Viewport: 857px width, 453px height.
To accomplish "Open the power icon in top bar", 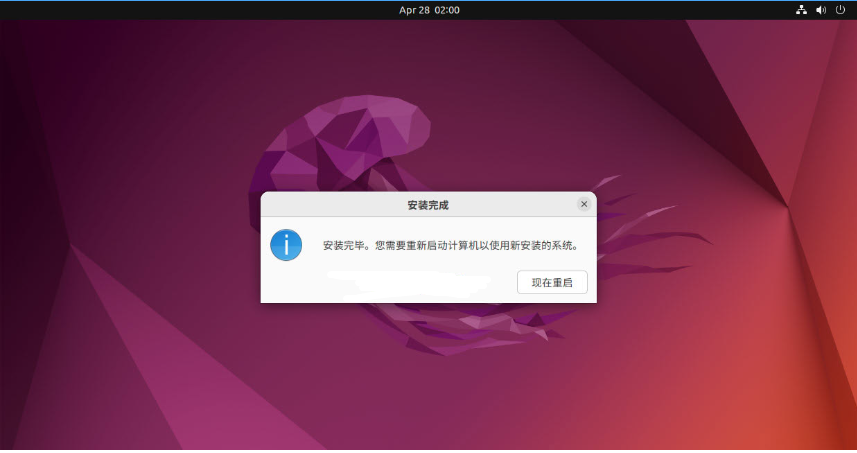I will coord(840,10).
